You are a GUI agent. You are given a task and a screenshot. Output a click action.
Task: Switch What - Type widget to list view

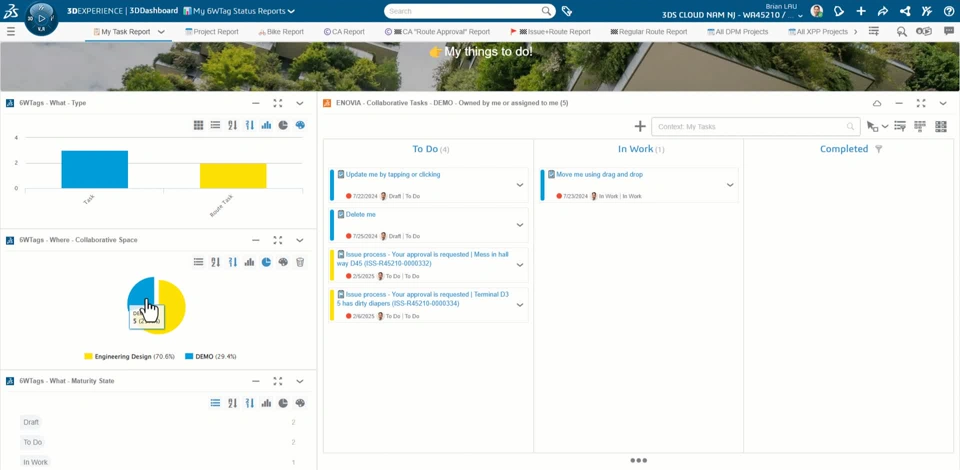pos(216,125)
